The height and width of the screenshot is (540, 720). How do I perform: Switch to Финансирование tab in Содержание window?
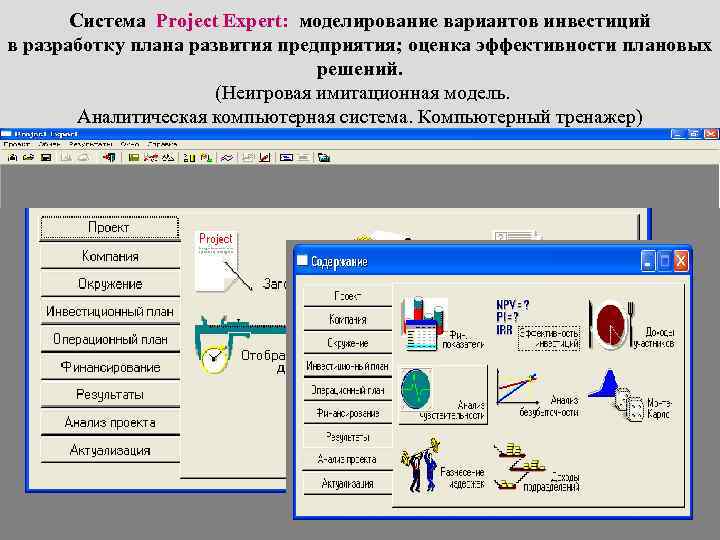tap(348, 413)
